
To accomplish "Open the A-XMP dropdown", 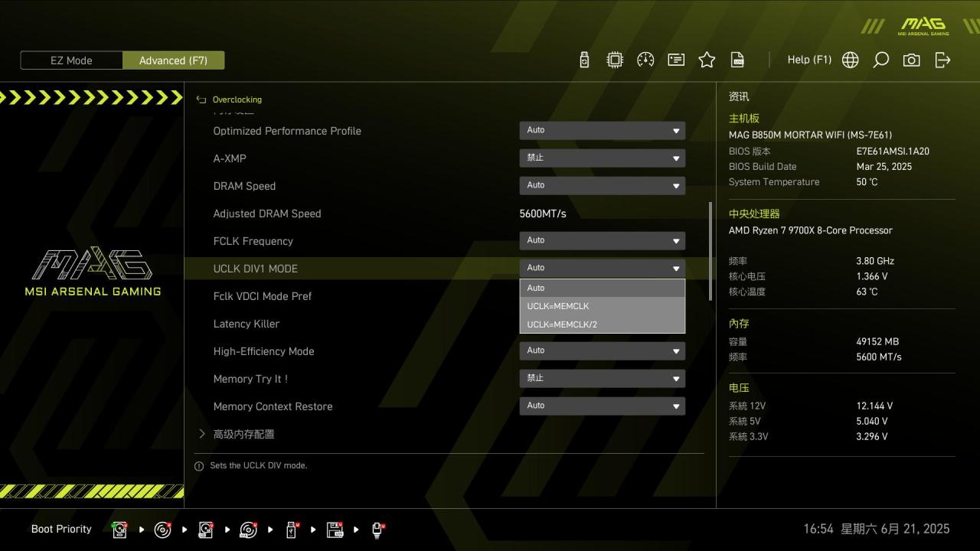I will click(602, 158).
